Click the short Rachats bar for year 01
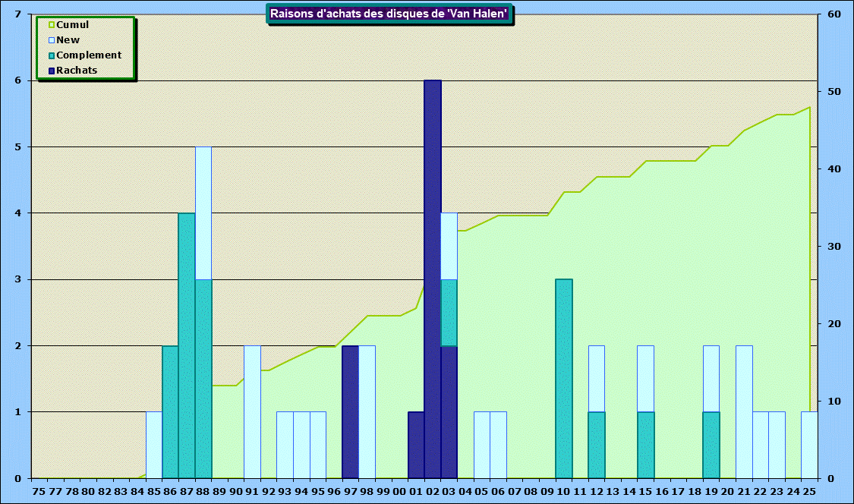The height and width of the screenshot is (504, 854). [x=416, y=445]
